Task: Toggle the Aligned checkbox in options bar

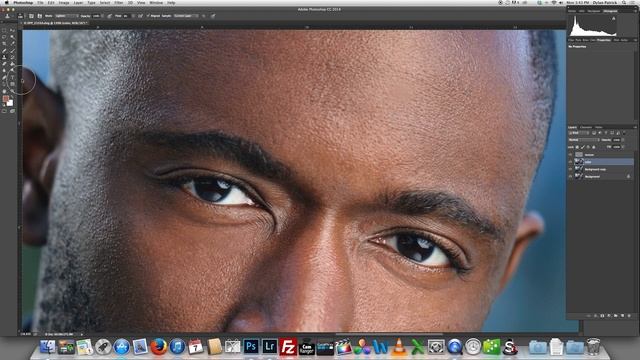Action: click(148, 16)
